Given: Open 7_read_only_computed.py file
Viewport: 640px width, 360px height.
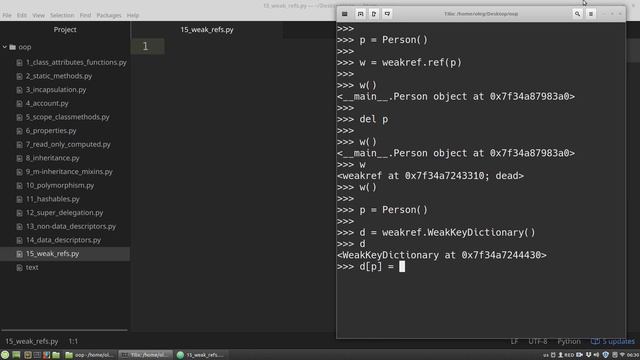Looking at the screenshot, I should (x=68, y=144).
